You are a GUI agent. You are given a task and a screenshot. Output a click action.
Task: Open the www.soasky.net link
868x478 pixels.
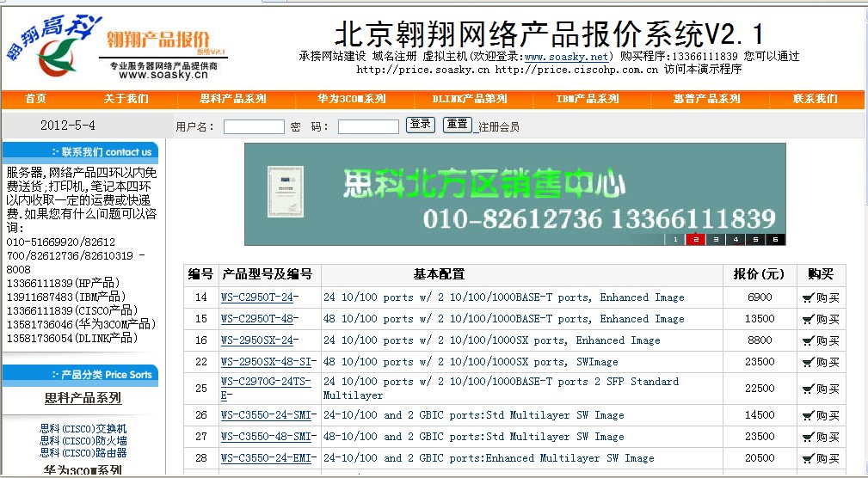pos(566,57)
